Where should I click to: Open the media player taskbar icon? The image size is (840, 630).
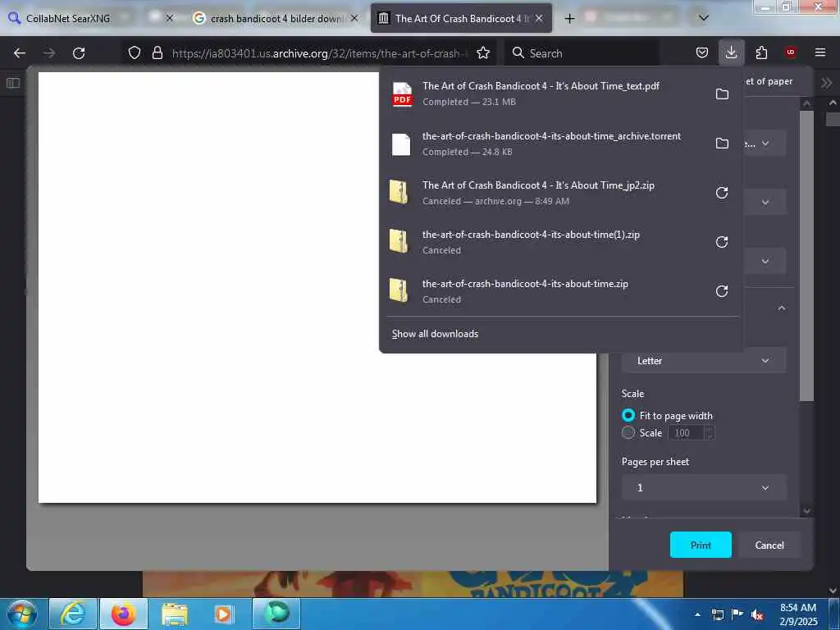click(x=223, y=614)
